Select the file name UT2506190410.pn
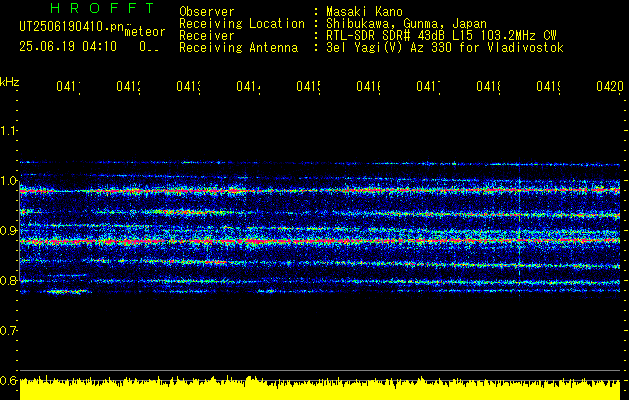 coord(72,27)
